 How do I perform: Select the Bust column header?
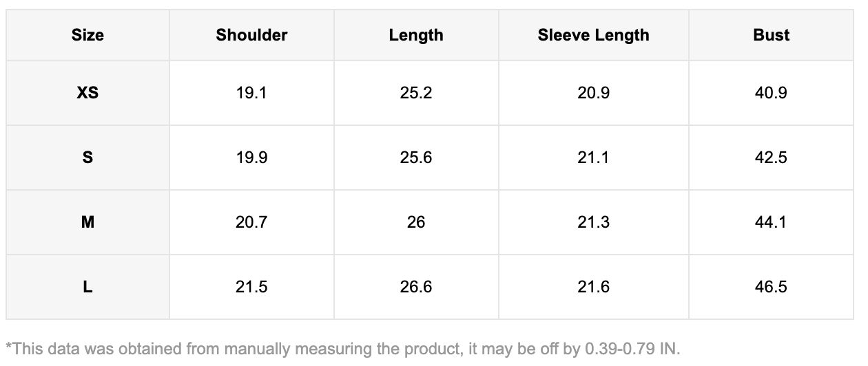pos(771,35)
